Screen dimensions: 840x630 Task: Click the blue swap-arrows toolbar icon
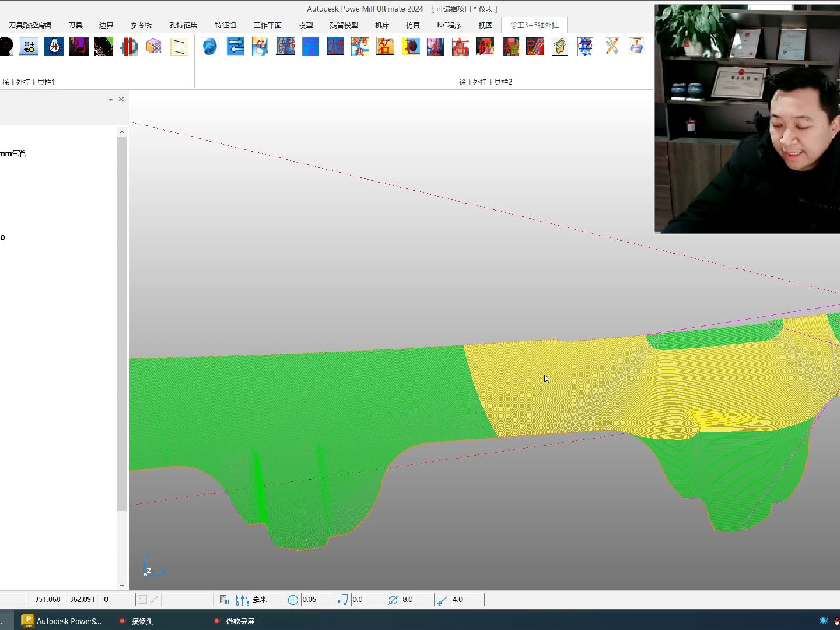236,47
